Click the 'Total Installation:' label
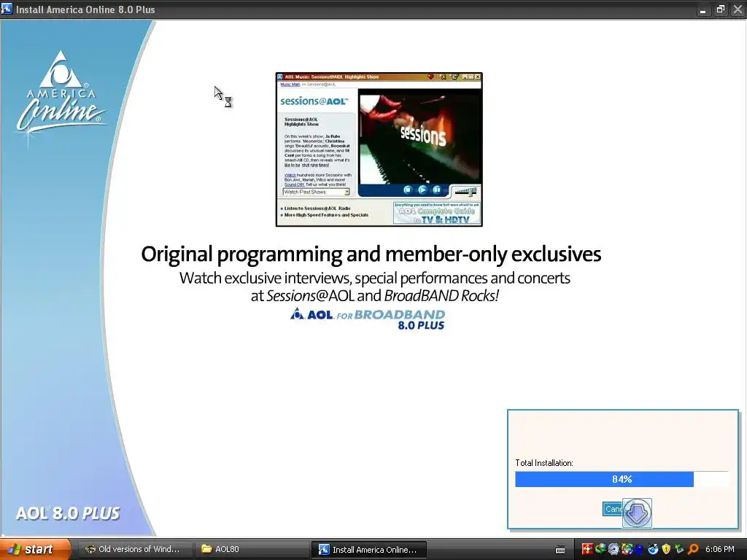 point(543,463)
